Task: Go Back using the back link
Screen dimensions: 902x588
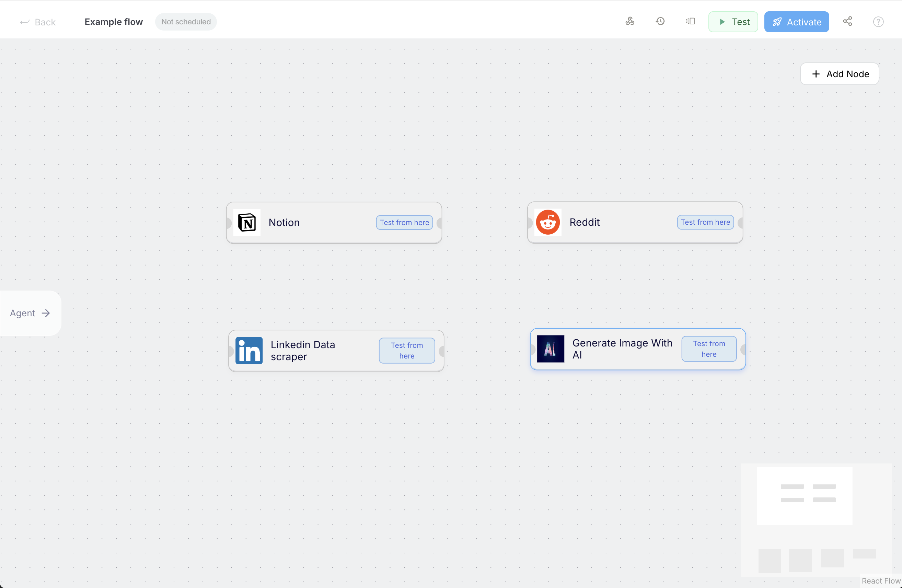Action: [38, 22]
